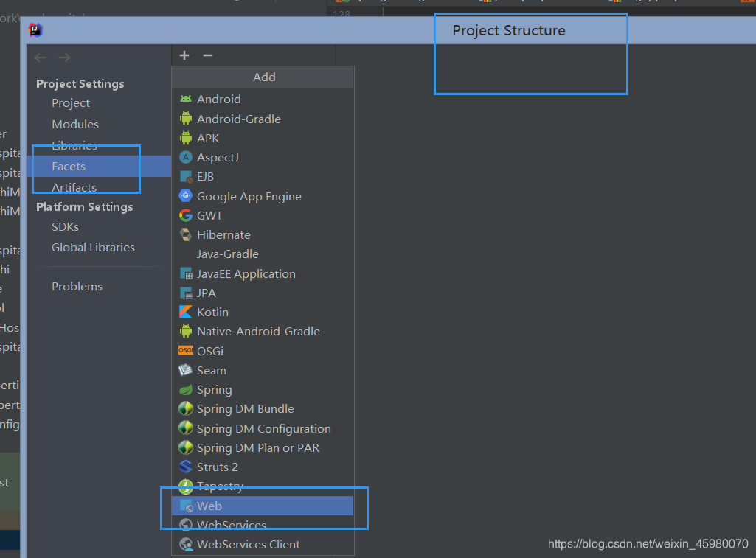Viewport: 756px width, 558px height.
Task: Select Android from the Add menu
Action: click(x=263, y=99)
